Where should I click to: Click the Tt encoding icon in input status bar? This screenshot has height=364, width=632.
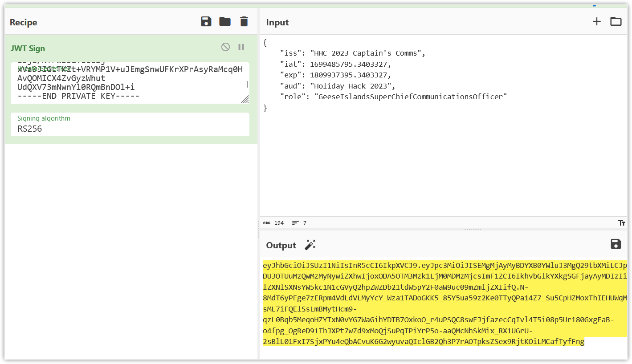click(622, 223)
